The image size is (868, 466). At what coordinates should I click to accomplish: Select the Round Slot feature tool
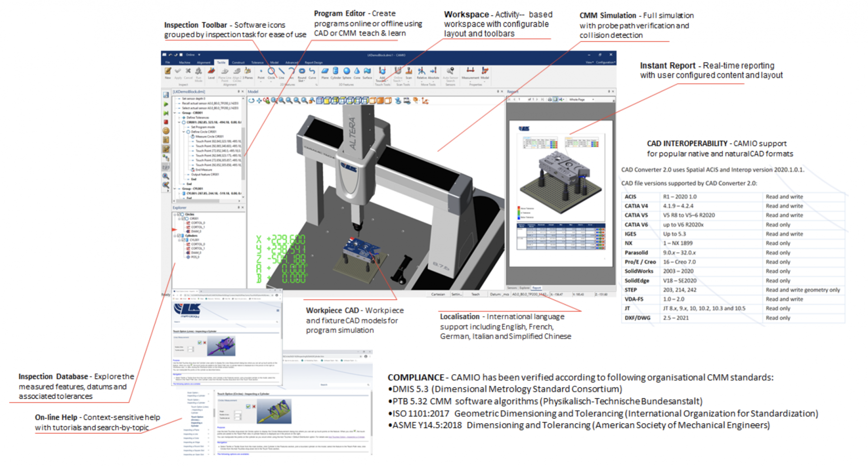[x=302, y=73]
